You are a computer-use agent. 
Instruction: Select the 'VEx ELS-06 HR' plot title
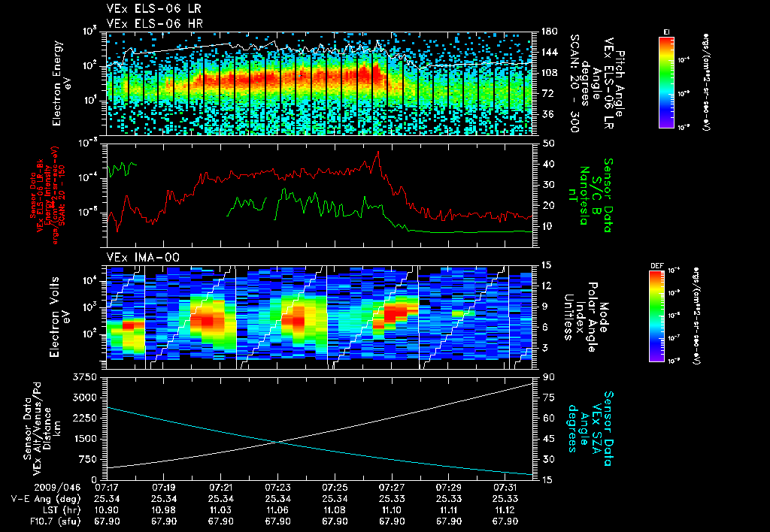[x=155, y=23]
